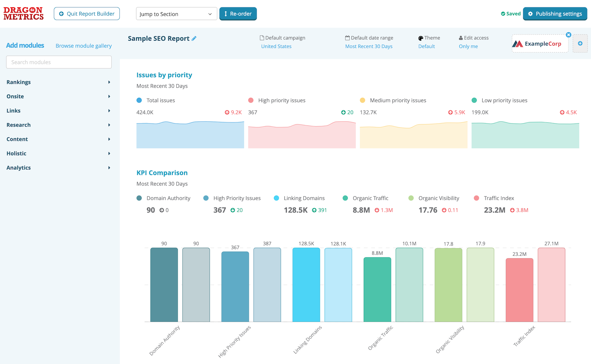
Task: Click the document icon beside Default campaign
Action: pyautogui.click(x=262, y=38)
